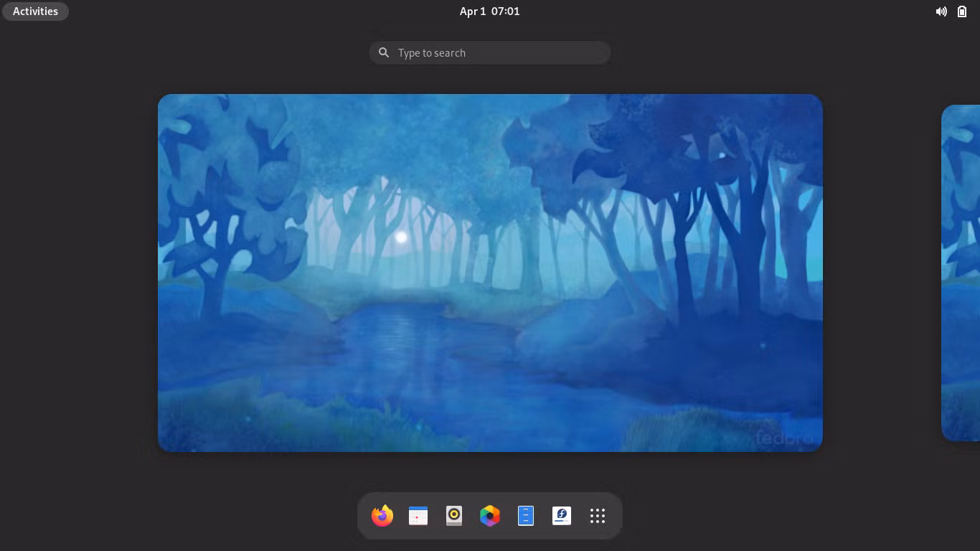
Task: Click the magnifier icon in the search bar
Action: tap(384, 52)
